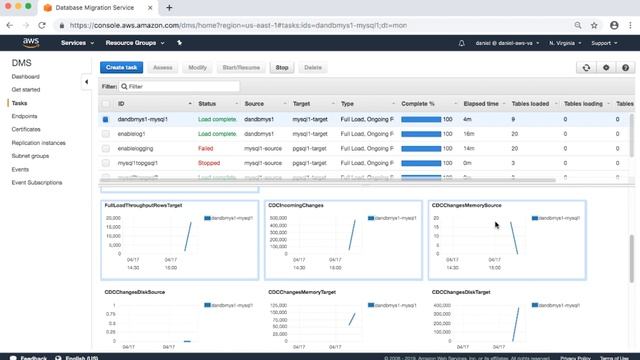Bookmark page with the star icon
This screenshot has height=360, width=640.
tap(594, 25)
